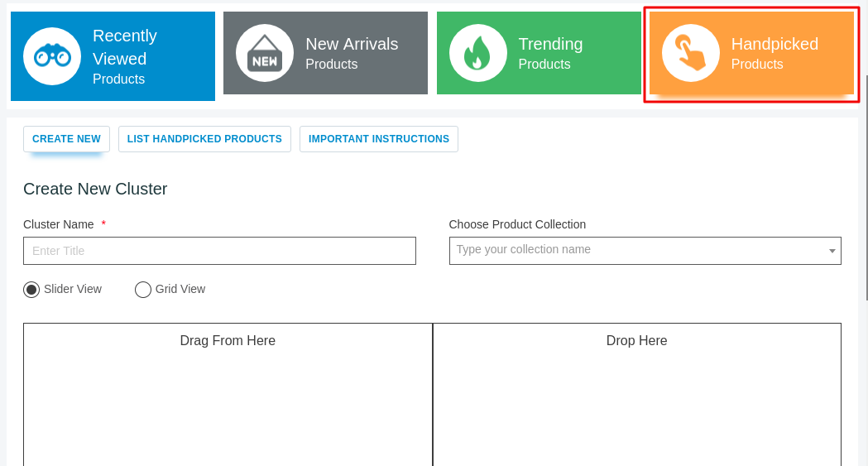Click the binoculars Recently Viewed icon
This screenshot has width=868, height=466.
coord(52,56)
